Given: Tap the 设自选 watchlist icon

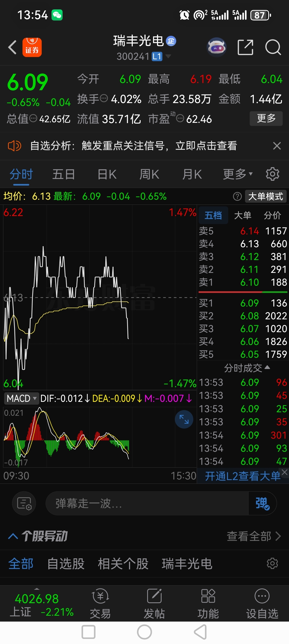Looking at the screenshot, I should click(x=262, y=603).
